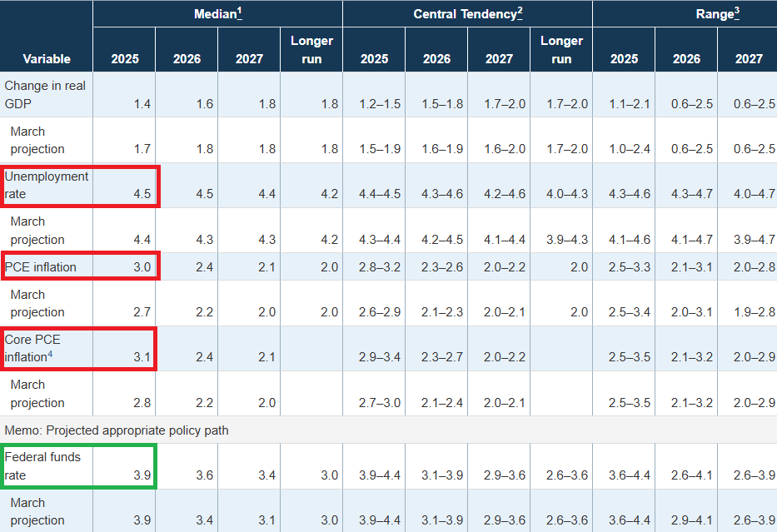The width and height of the screenshot is (777, 532).
Task: Select the Change in real GDP row label
Action: pyautogui.click(x=45, y=94)
